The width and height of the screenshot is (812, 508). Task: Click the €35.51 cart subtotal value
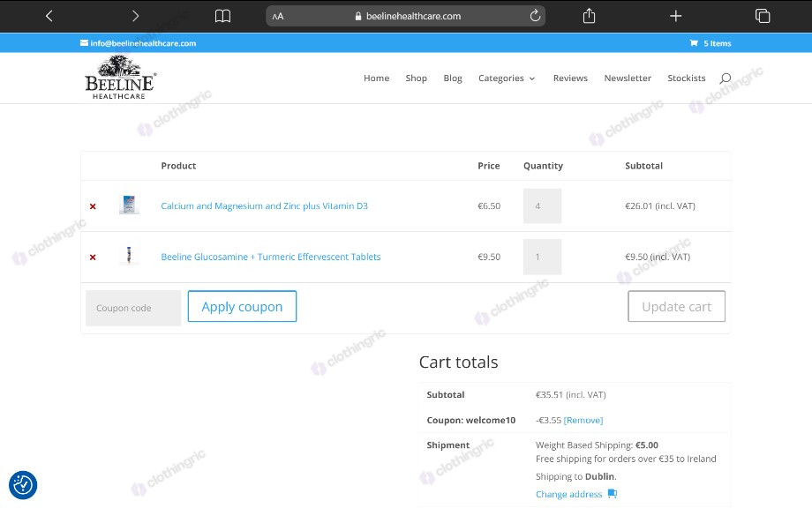tap(571, 395)
